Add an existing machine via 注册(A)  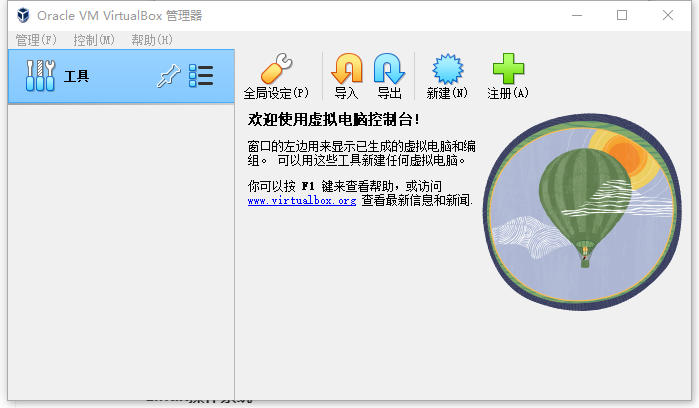point(508,76)
